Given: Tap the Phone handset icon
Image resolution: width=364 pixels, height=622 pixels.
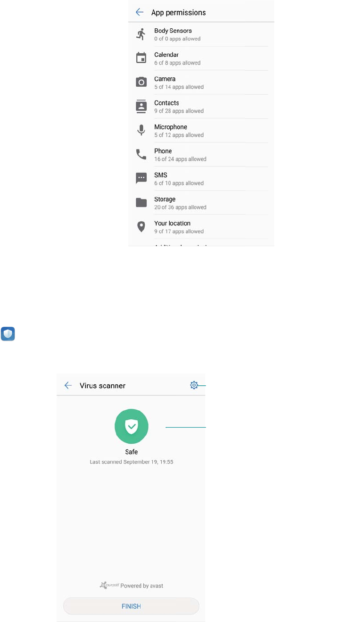Looking at the screenshot, I should [141, 154].
